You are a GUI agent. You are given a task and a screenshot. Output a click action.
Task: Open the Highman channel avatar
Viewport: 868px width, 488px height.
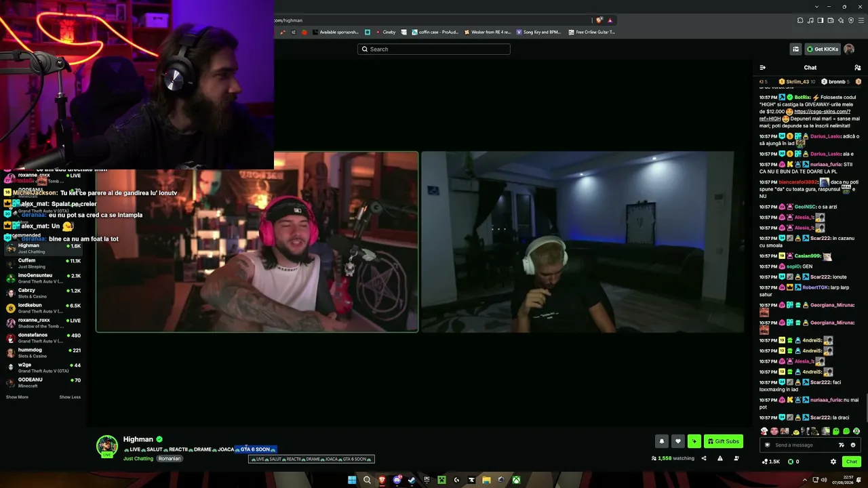[106, 445]
